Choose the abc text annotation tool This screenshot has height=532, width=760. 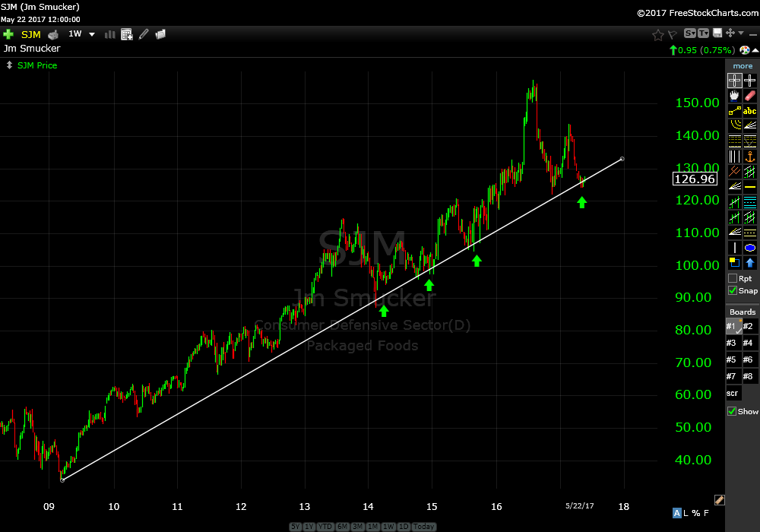pos(750,111)
